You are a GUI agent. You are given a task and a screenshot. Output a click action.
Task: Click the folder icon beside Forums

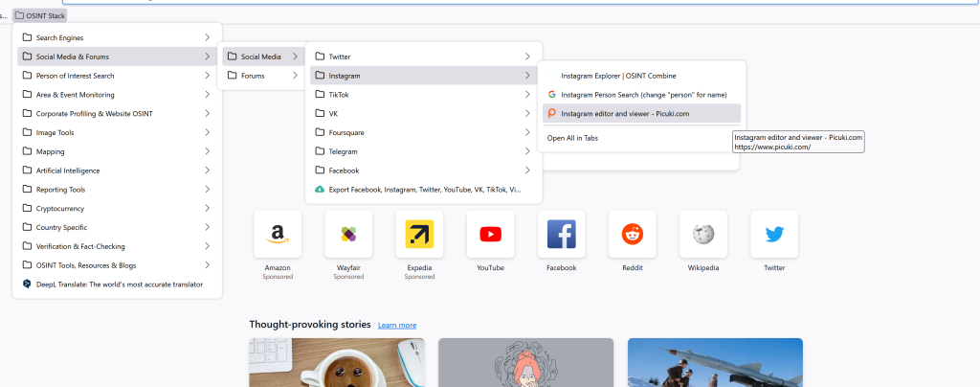pyautogui.click(x=233, y=76)
